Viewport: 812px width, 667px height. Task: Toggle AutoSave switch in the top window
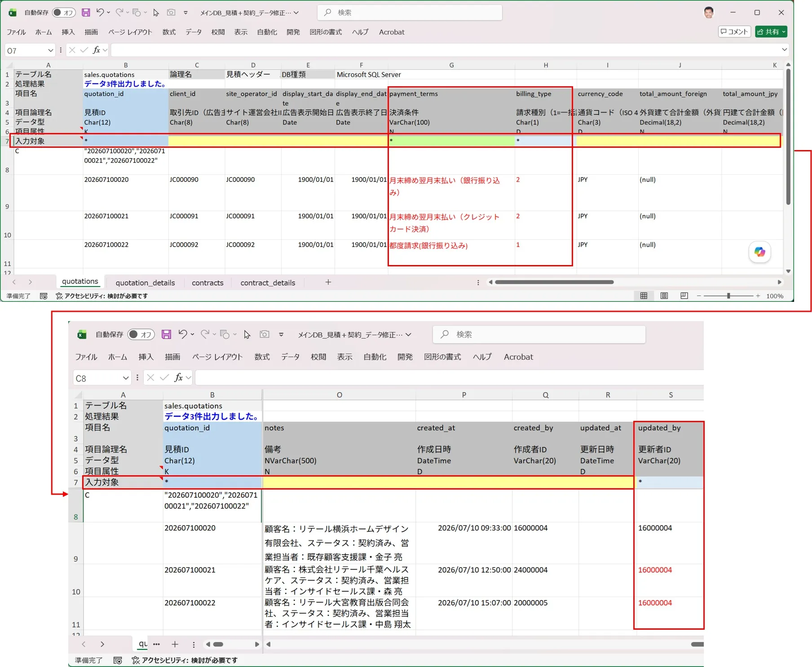point(64,13)
